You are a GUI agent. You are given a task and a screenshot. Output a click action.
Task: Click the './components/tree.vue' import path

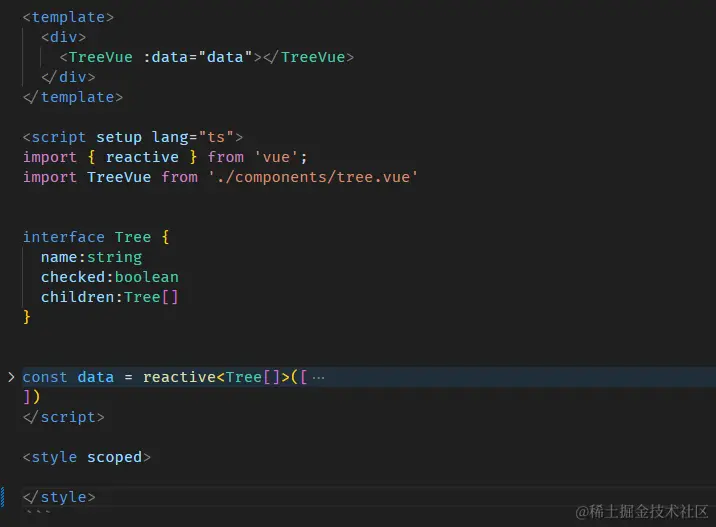[313, 177]
